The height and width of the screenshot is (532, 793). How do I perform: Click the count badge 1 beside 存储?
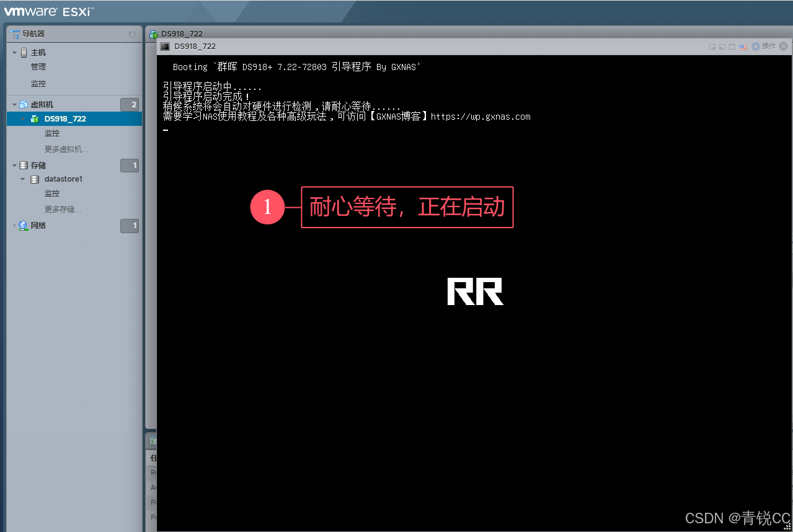130,166
